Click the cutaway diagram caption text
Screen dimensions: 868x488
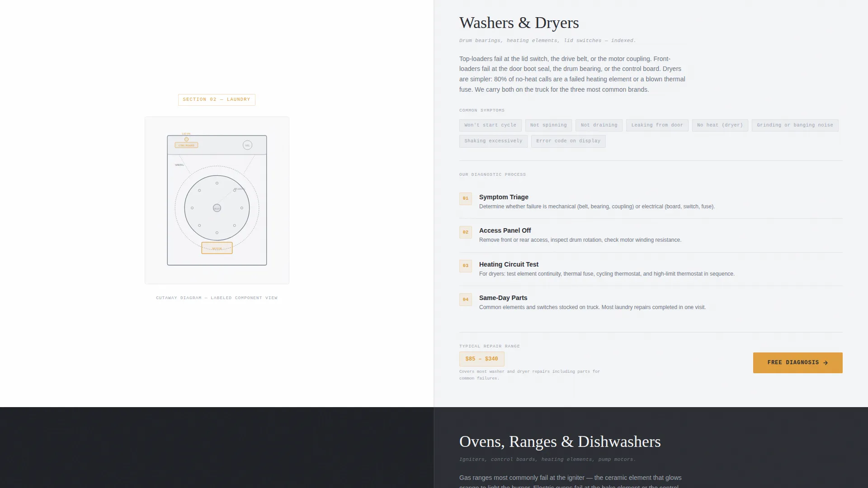click(x=217, y=298)
